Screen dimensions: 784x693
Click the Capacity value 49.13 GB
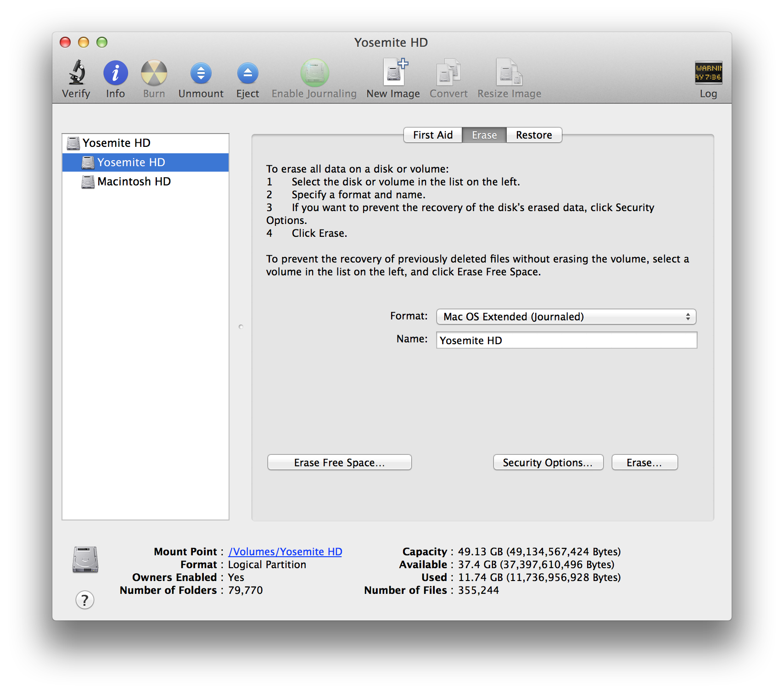click(x=539, y=552)
